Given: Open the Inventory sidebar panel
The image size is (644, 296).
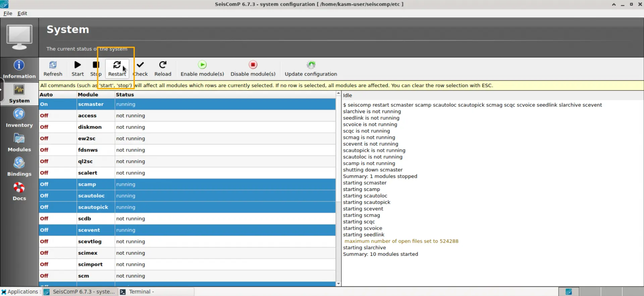Looking at the screenshot, I should coord(19,118).
